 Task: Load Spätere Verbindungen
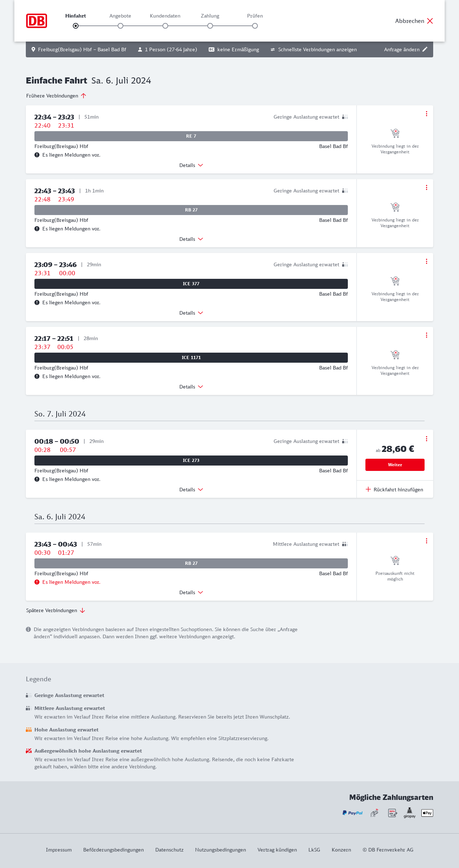(x=55, y=610)
